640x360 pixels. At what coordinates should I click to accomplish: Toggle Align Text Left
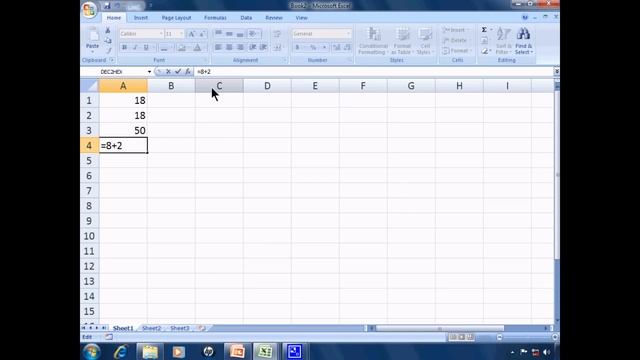[218, 47]
